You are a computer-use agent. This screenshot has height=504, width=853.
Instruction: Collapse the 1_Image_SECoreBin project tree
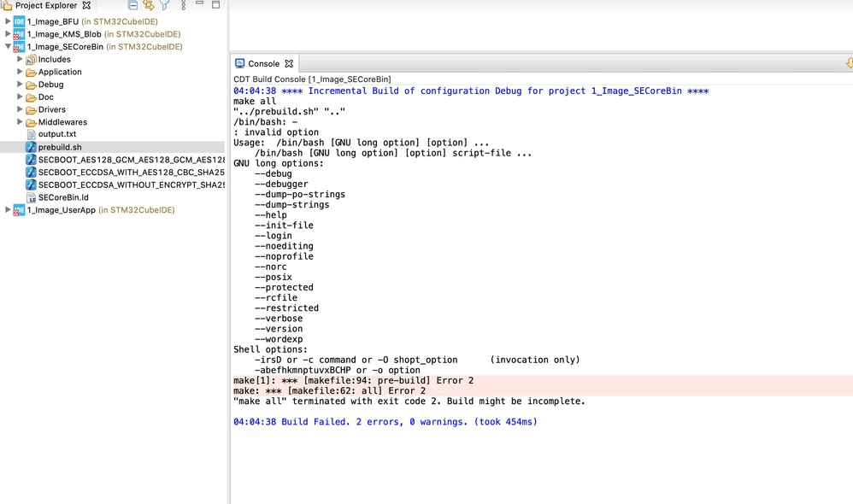(8, 46)
